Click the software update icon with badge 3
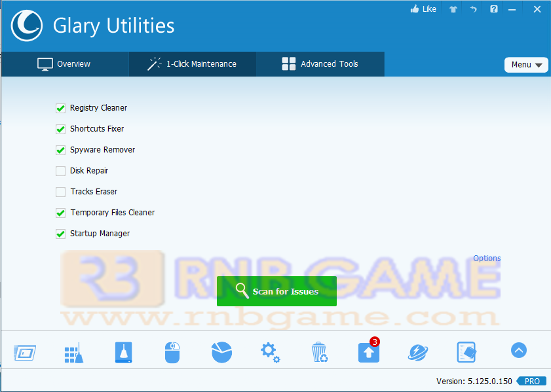Viewport: 551px width, 392px height. click(369, 351)
